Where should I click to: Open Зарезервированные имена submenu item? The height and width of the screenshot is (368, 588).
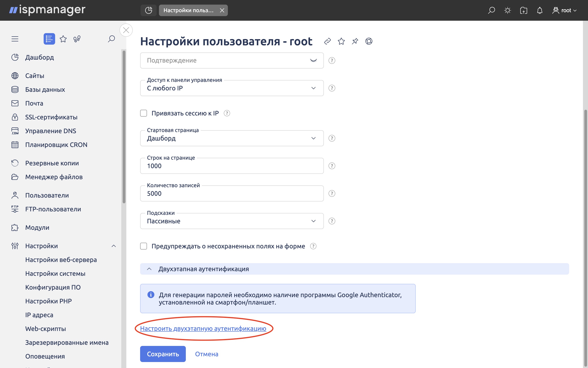click(x=67, y=342)
